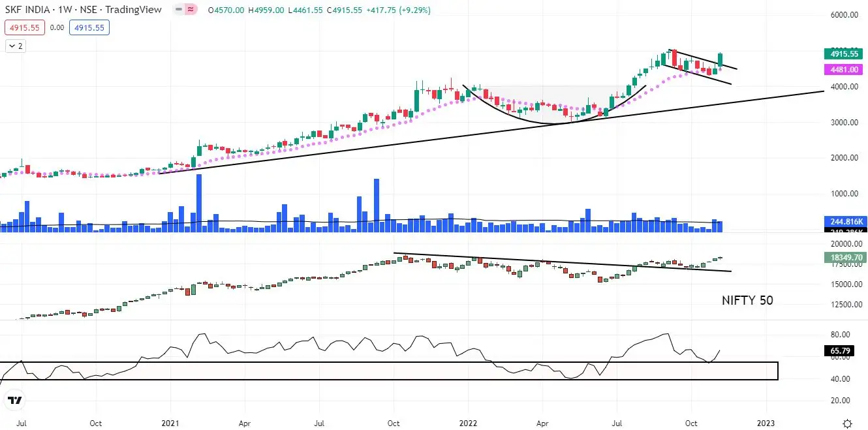This screenshot has width=868, height=430.
Task: Expand the hidden indicators using the "2" chevron
Action: 14,46
